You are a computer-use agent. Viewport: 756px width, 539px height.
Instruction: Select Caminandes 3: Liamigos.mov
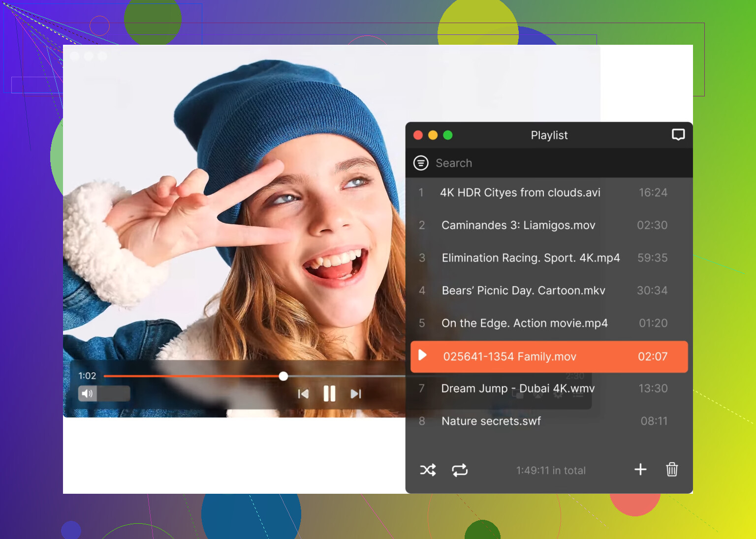point(549,225)
